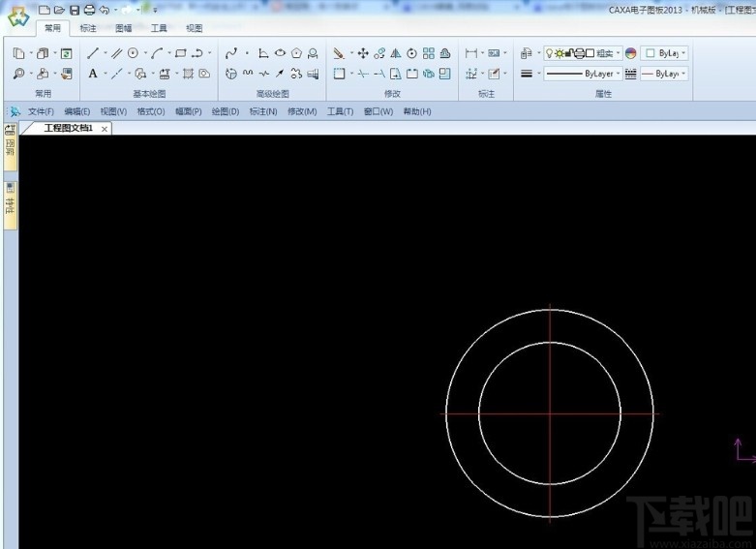Click the Move (pan arrows) modify tool
Viewport: 756px width, 549px height.
pos(363,53)
